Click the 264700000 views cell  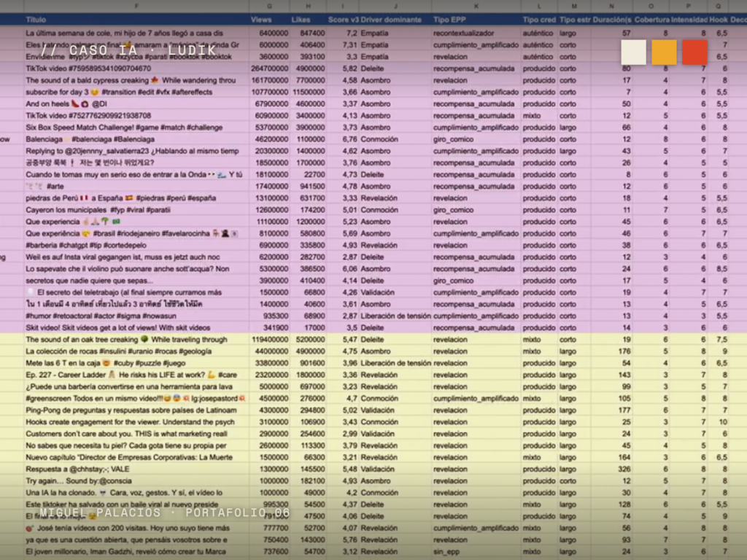[x=269, y=69]
